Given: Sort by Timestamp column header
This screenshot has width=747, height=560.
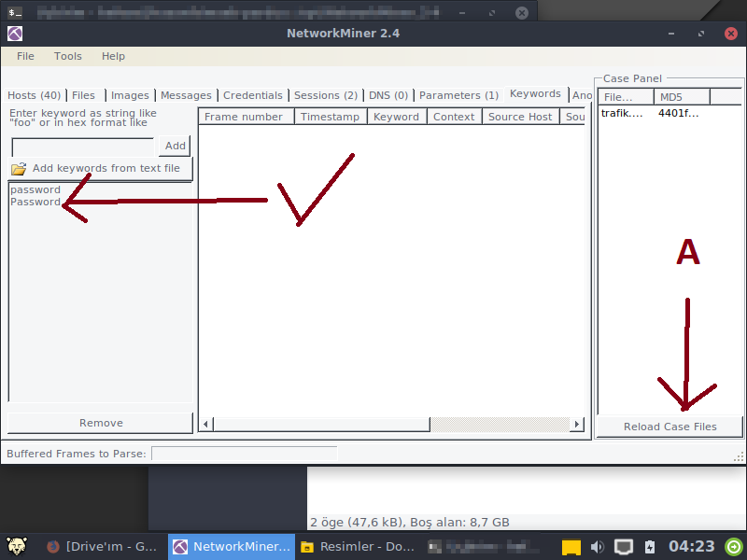Looking at the screenshot, I should coord(331,117).
